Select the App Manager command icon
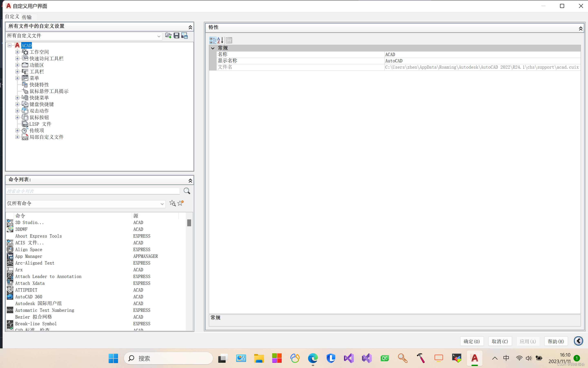This screenshot has width=588, height=368. point(10,256)
